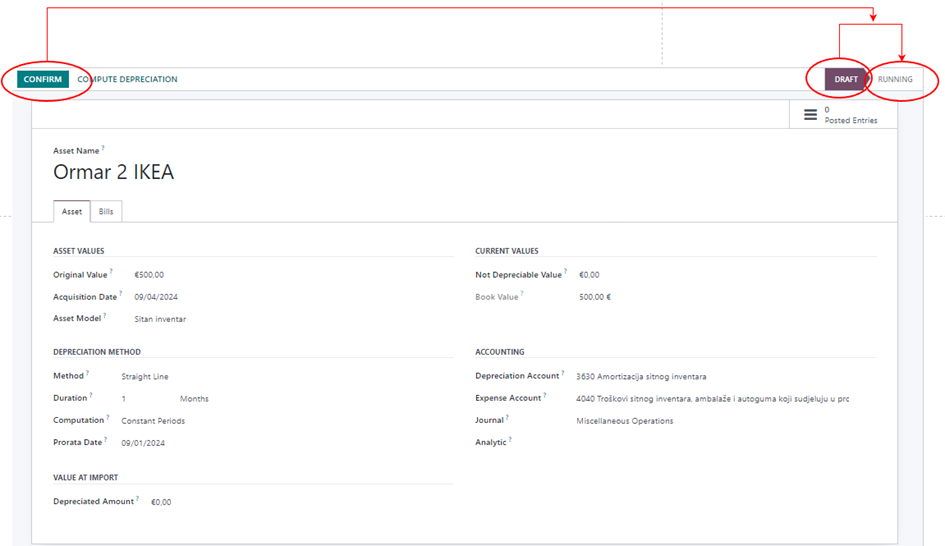Click help question mark next to Book Value
This screenshot has height=546, width=945.
(x=522, y=294)
